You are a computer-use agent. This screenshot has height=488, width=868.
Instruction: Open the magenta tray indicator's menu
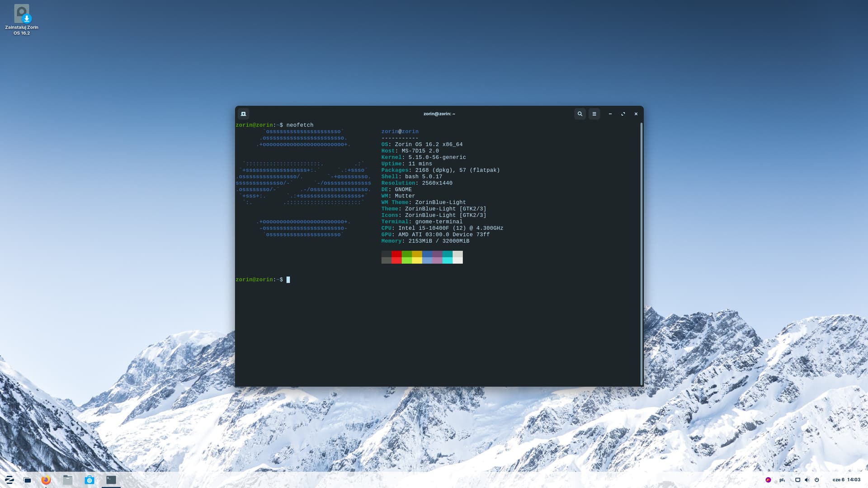[768, 480]
